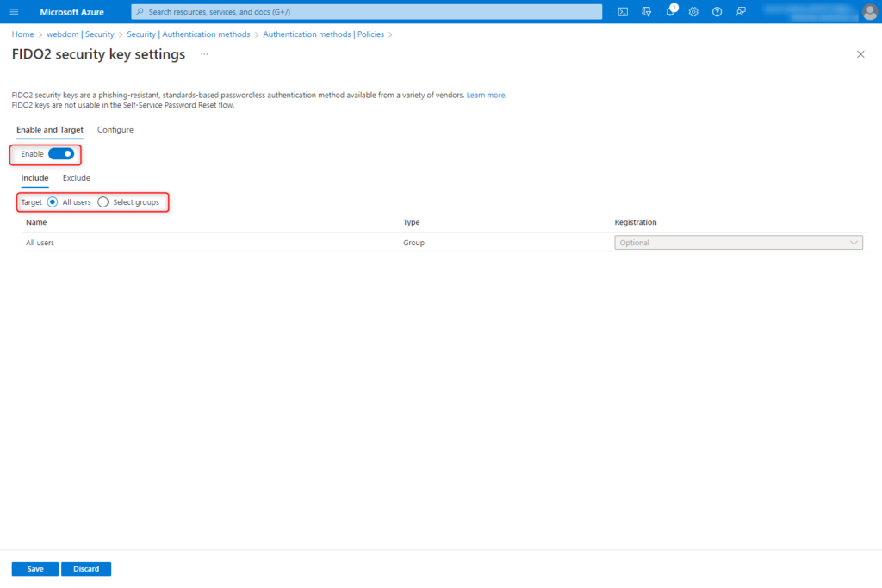Viewport: 882px width, 588px height.
Task: Click the Discard button
Action: click(86, 569)
